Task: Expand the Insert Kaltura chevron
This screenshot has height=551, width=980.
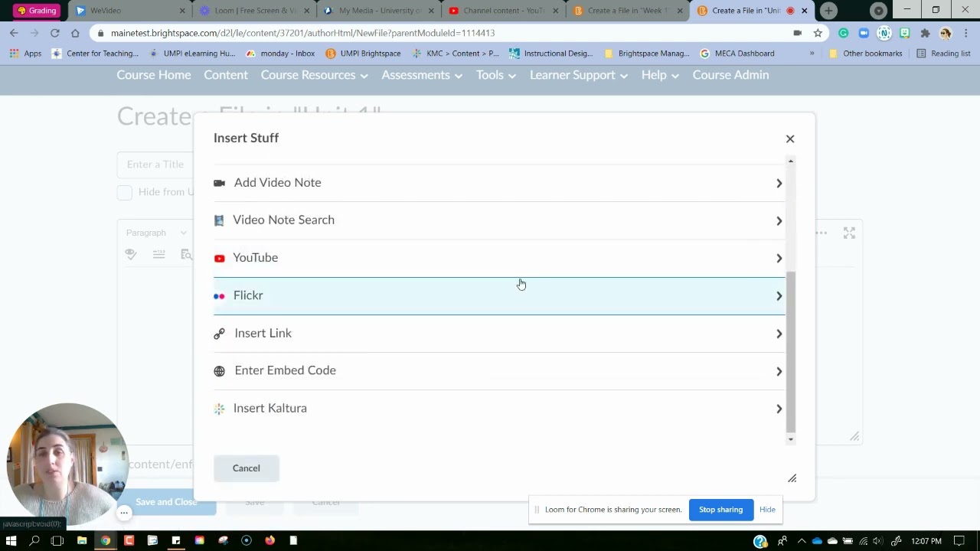Action: (x=779, y=409)
